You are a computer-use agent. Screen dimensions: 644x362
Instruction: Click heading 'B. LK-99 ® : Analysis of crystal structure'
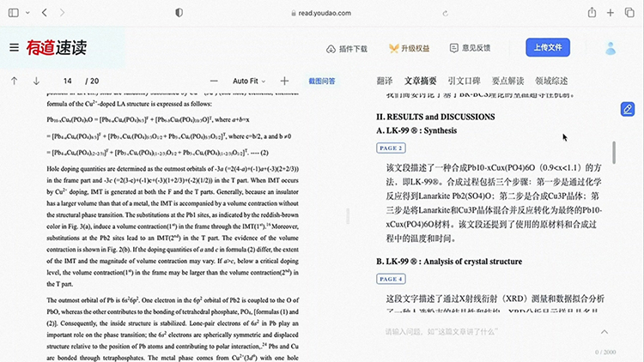[449, 262]
